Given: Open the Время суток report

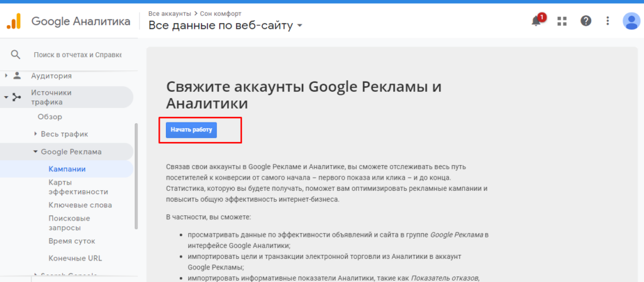Looking at the screenshot, I should [x=72, y=241].
